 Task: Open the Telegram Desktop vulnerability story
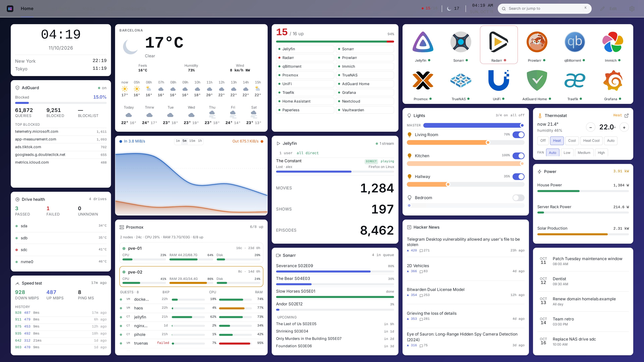point(463,242)
